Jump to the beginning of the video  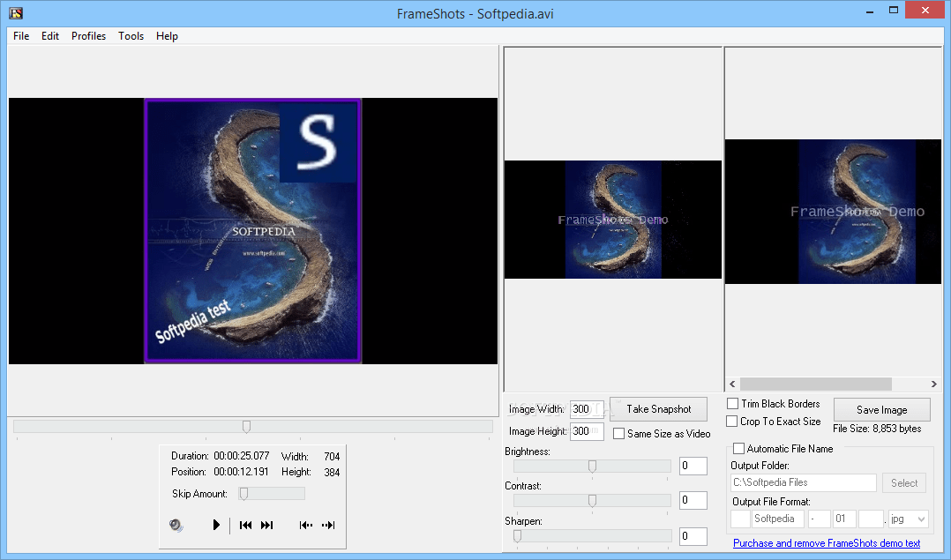tap(245, 525)
